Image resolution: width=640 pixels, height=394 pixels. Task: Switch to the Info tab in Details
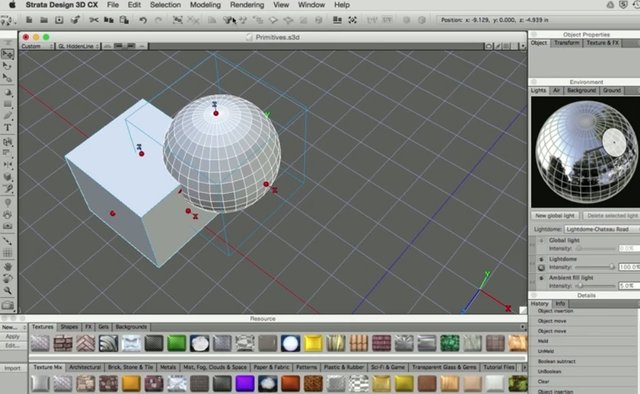click(560, 304)
